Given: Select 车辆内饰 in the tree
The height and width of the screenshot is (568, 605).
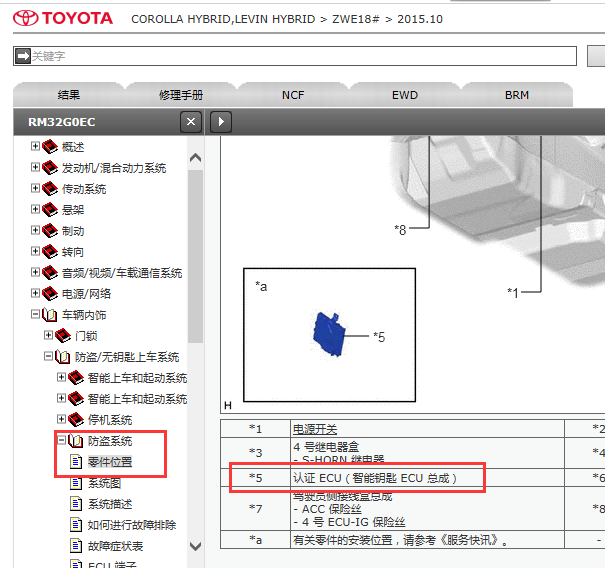Looking at the screenshot, I should coord(84,315).
